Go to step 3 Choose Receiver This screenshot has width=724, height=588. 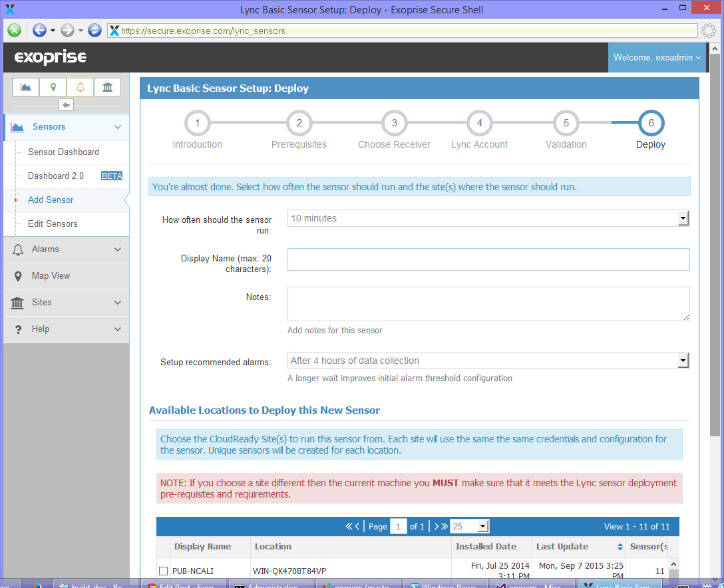pyautogui.click(x=395, y=123)
